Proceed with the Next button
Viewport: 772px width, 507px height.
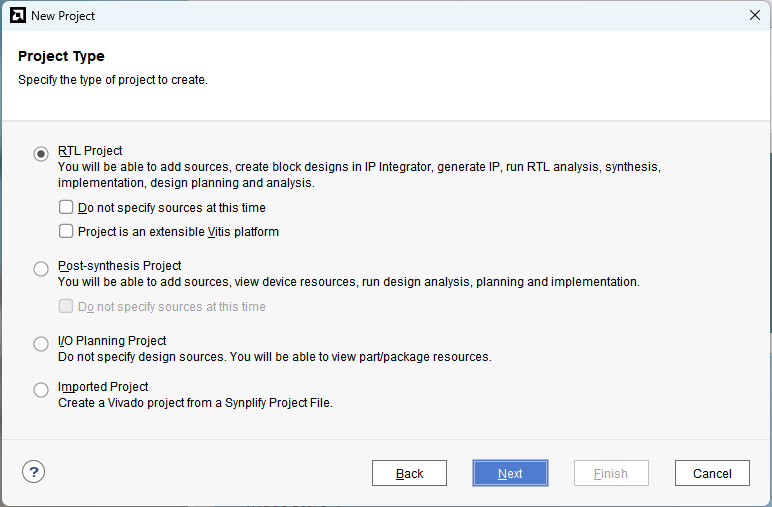tap(510, 473)
